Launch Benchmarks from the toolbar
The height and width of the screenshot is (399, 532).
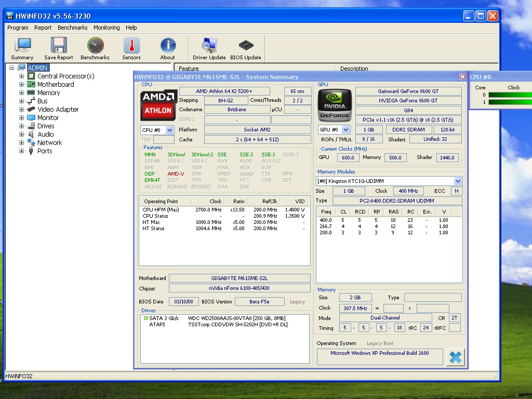click(95, 49)
